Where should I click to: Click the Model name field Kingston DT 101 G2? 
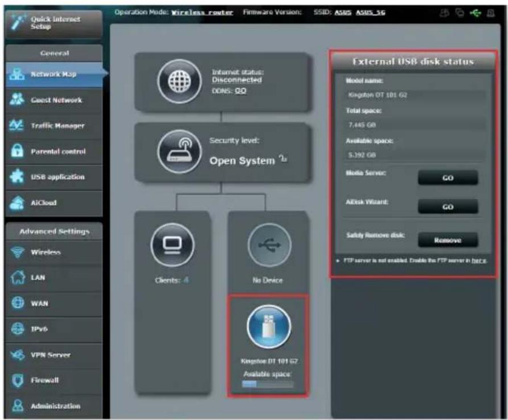[415, 95]
